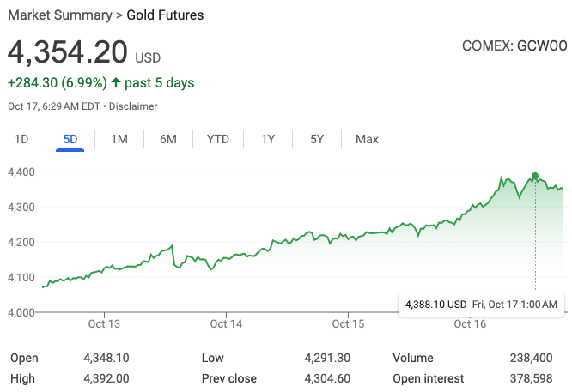Choose the Max chart range

(x=367, y=139)
